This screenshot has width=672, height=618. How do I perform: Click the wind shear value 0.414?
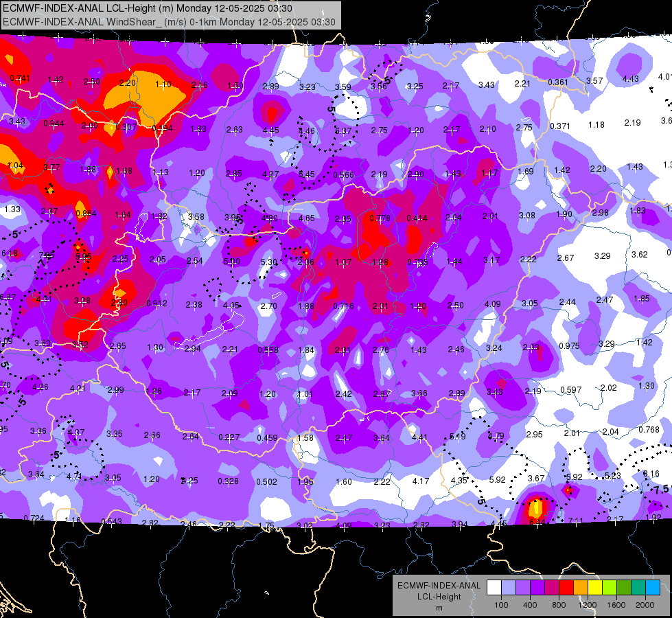[417, 218]
